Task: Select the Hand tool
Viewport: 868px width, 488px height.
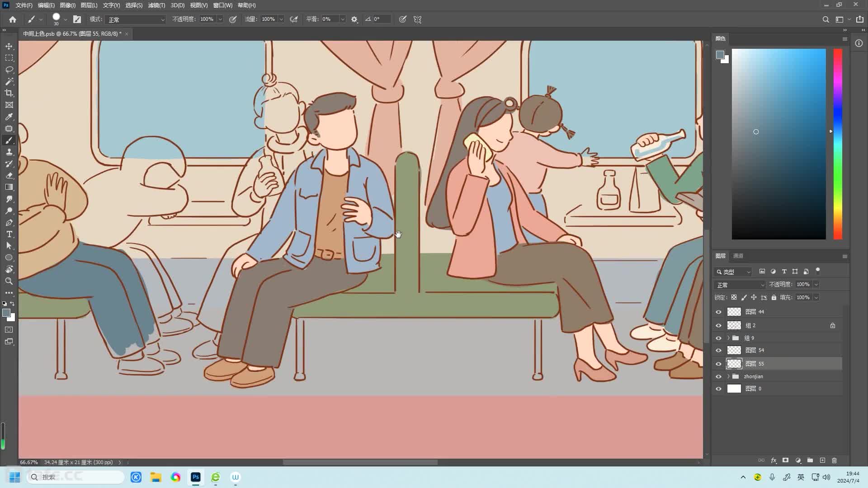Action: click(9, 269)
